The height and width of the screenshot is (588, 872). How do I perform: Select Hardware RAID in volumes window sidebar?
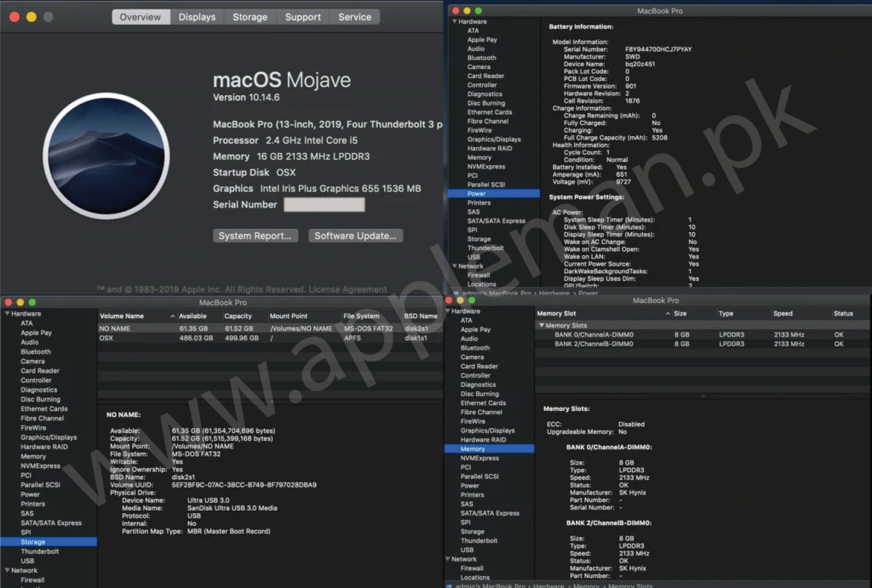[x=44, y=447]
